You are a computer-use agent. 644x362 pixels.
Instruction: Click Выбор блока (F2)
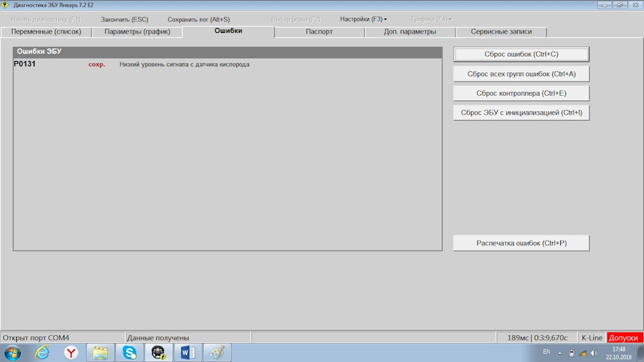[x=296, y=19]
